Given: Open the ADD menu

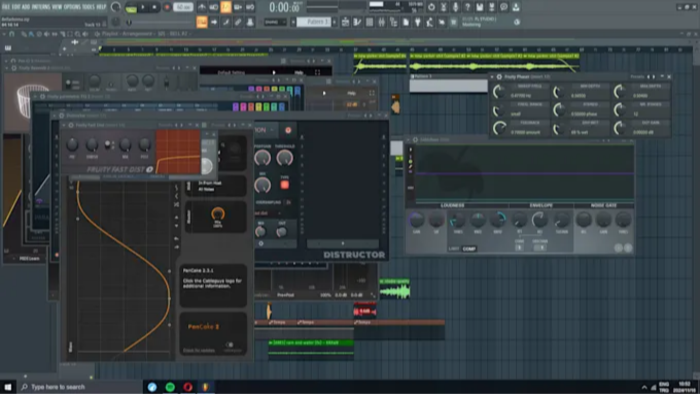Looking at the screenshot, I should point(25,7).
